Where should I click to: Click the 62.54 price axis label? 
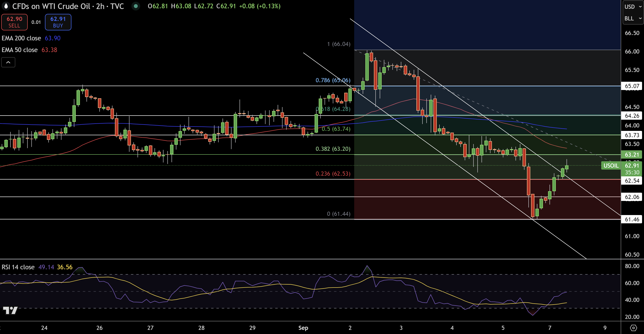coord(632,181)
